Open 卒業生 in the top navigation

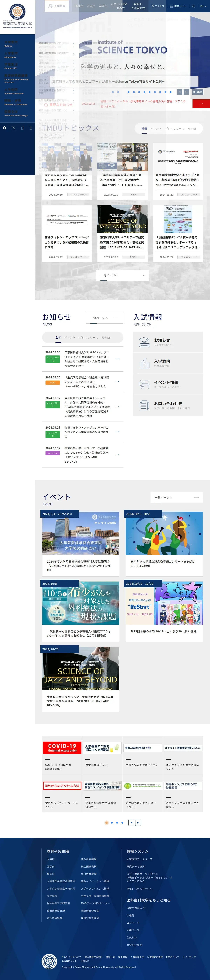[x=103, y=6]
